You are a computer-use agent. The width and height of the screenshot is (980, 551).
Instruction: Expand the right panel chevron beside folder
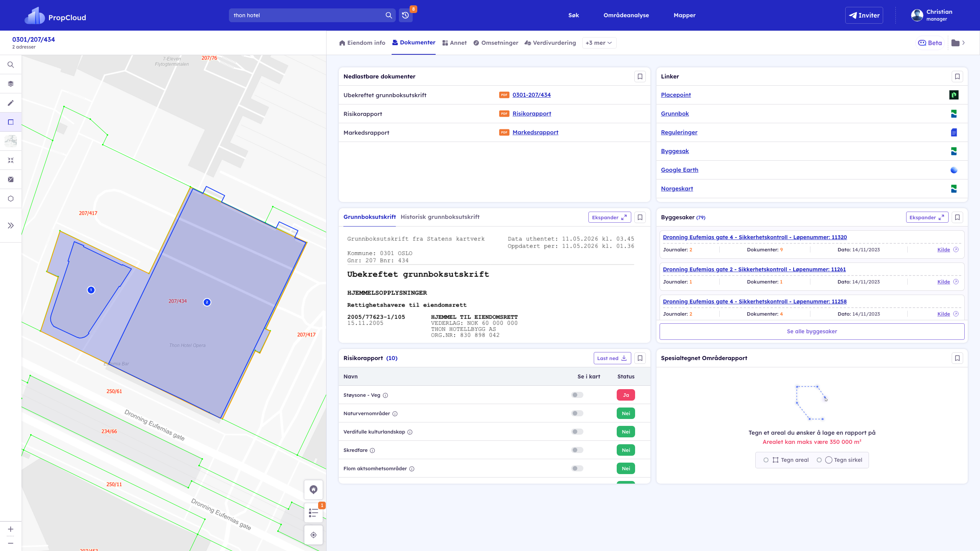click(x=964, y=43)
